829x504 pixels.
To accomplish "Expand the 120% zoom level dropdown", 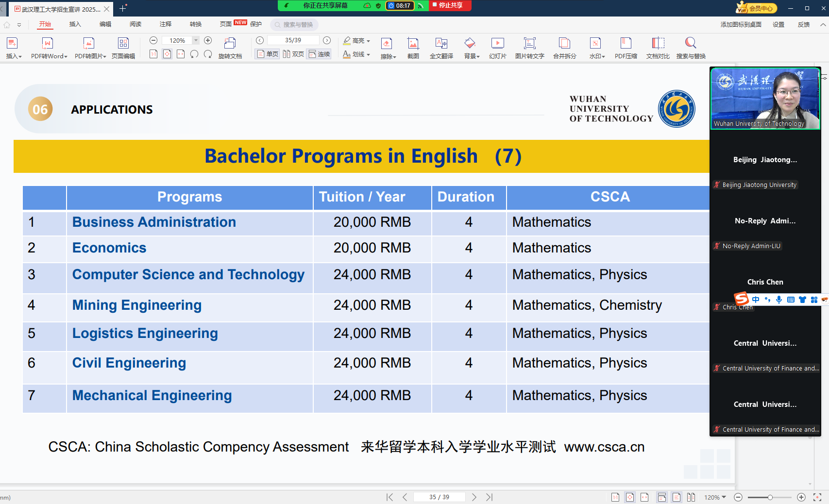I will pyautogui.click(x=196, y=40).
